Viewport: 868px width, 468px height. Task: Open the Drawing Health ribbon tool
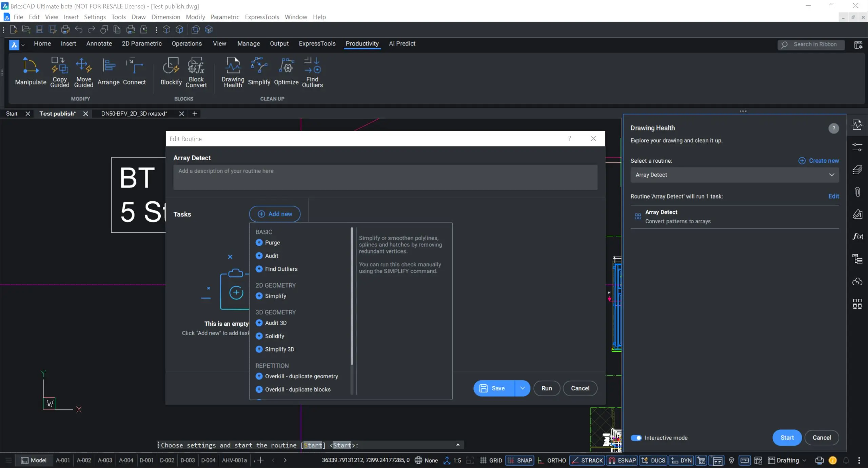[233, 72]
